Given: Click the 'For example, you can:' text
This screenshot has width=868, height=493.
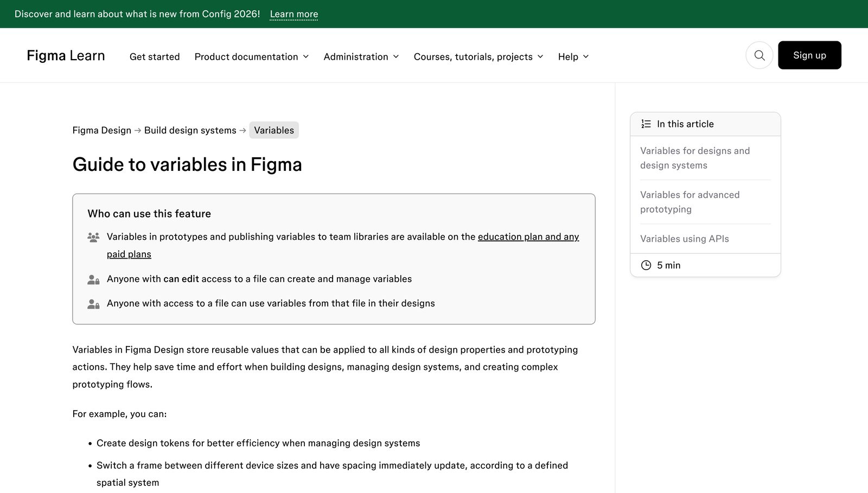Looking at the screenshot, I should coord(119,414).
